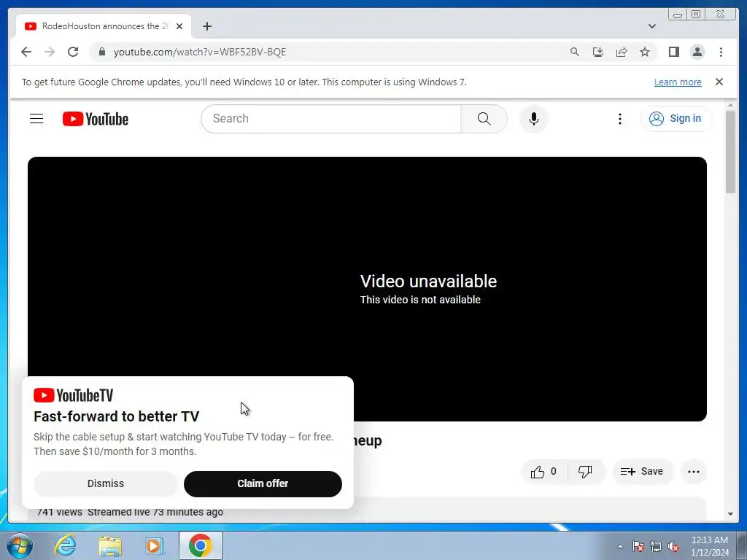Open Chrome zoom magnifier in address bar

point(575,52)
